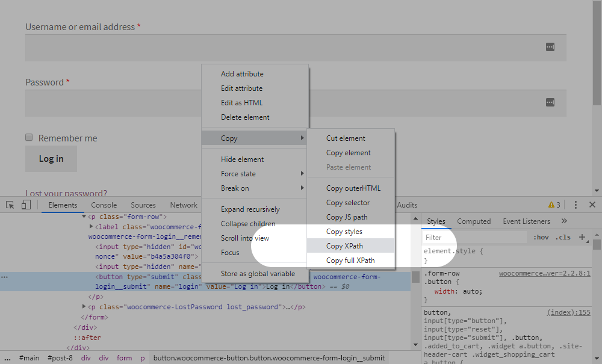Click autofill icon in Password field
The height and width of the screenshot is (364, 602).
(x=550, y=102)
